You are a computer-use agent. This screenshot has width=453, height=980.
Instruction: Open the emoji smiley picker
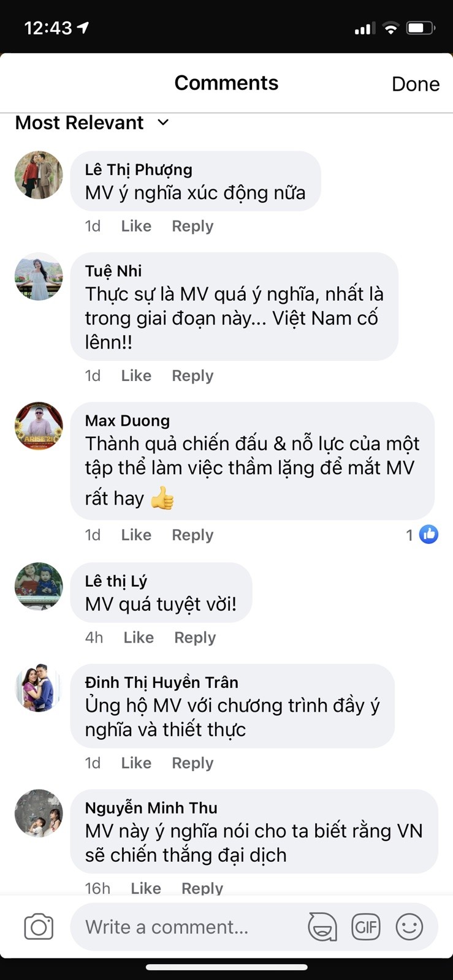[x=409, y=927]
